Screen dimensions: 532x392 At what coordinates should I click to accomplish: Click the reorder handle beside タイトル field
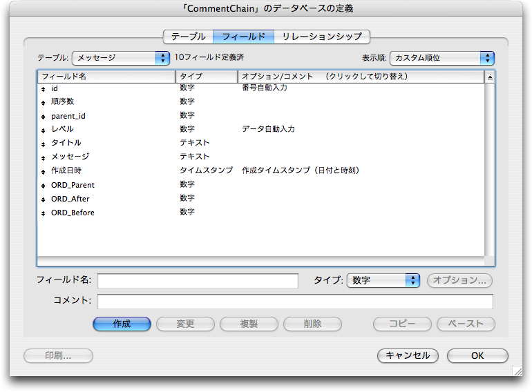click(43, 144)
